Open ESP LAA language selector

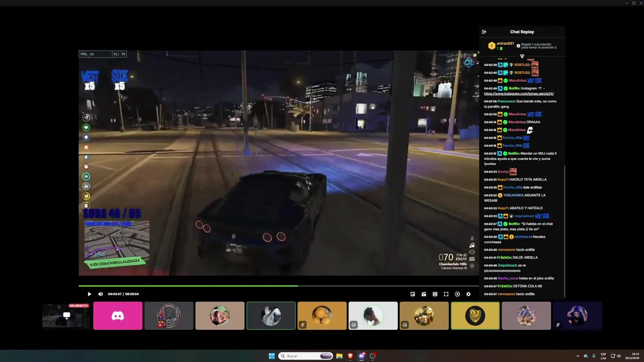tap(603, 356)
